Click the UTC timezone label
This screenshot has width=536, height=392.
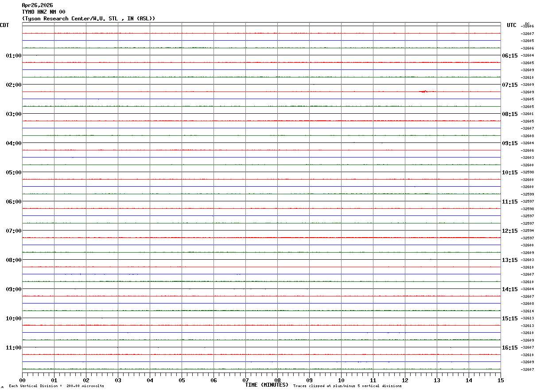click(x=512, y=25)
